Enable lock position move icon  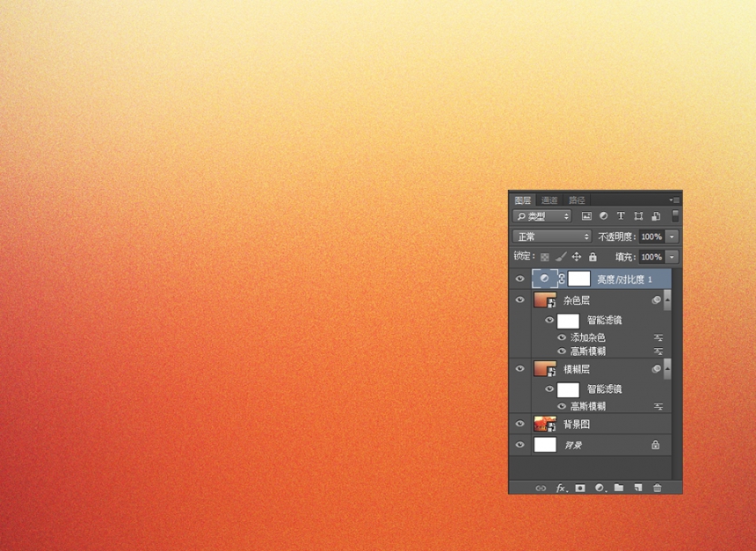point(577,257)
